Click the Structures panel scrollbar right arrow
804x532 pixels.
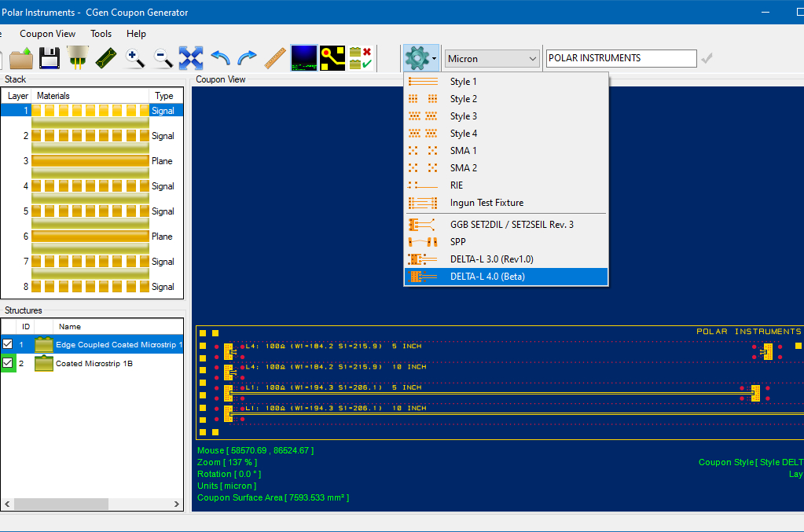176,504
